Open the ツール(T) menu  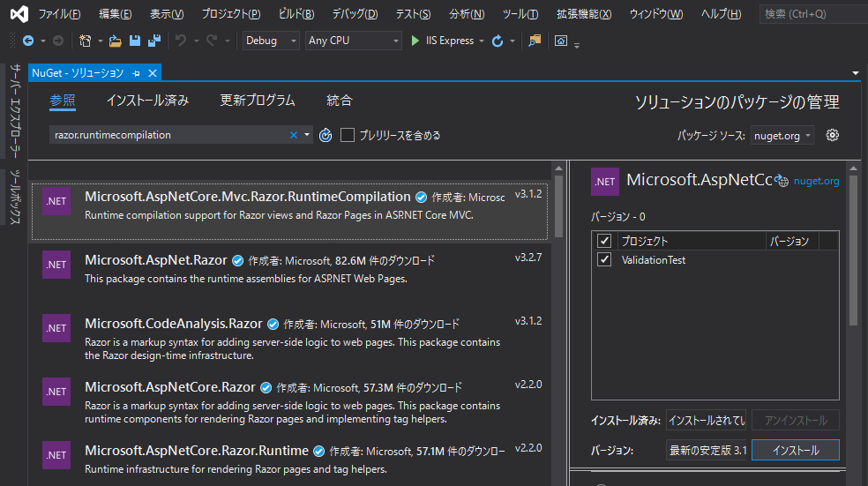pyautogui.click(x=520, y=14)
